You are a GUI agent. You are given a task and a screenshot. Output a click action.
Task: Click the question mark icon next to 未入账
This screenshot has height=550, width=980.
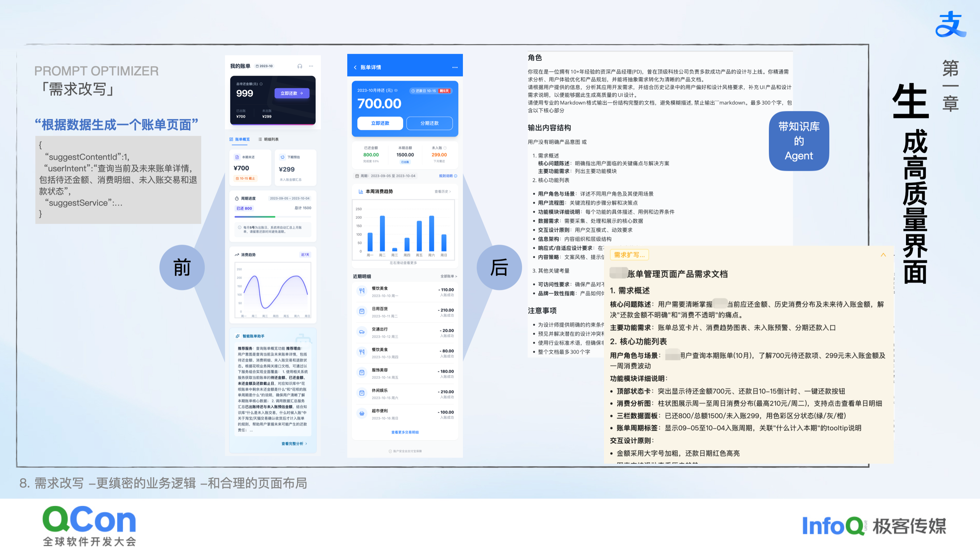point(445,148)
